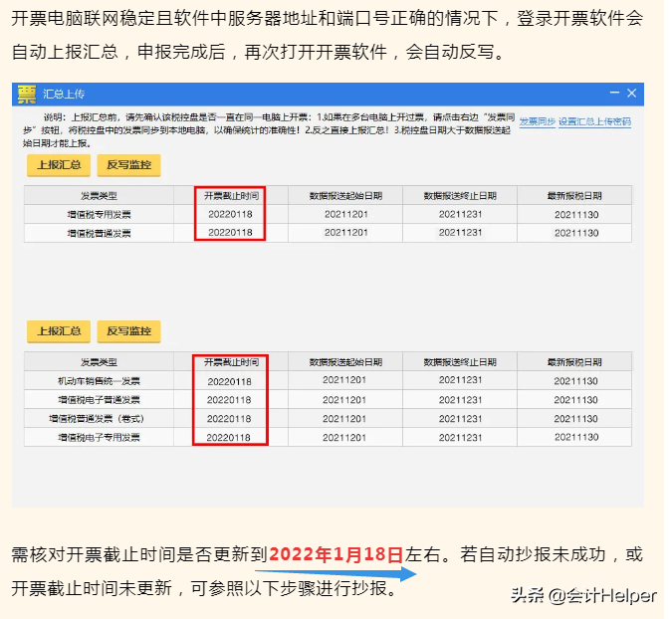Screen dimensions: 672x619
Task: Click 最新报税日期 header in the upper table
Action: (x=574, y=196)
